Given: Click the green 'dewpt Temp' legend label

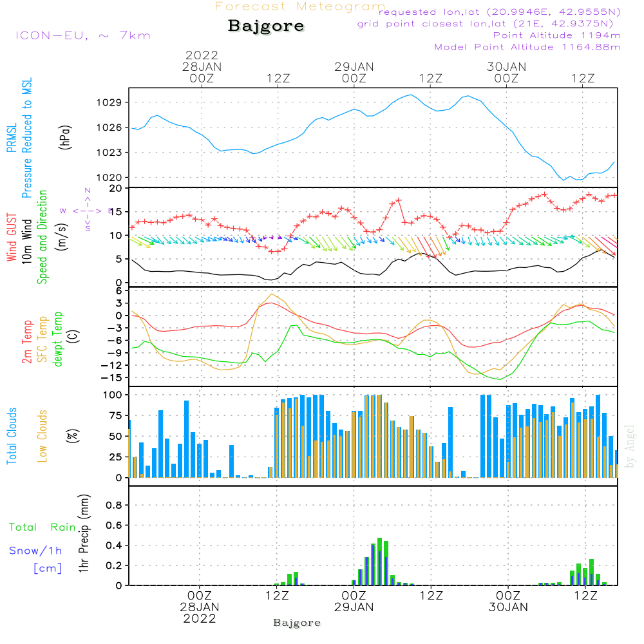Looking at the screenshot, I should pyautogui.click(x=58, y=339).
